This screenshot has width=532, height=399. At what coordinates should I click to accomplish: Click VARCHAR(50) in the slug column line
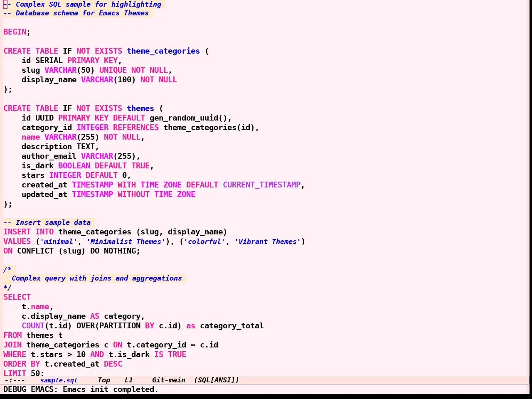click(69, 70)
